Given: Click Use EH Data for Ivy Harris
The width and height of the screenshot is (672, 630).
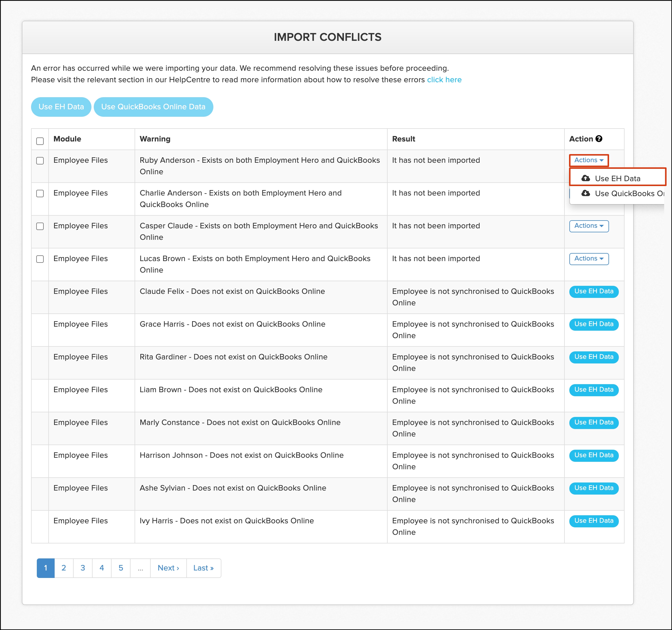Looking at the screenshot, I should click(x=593, y=521).
